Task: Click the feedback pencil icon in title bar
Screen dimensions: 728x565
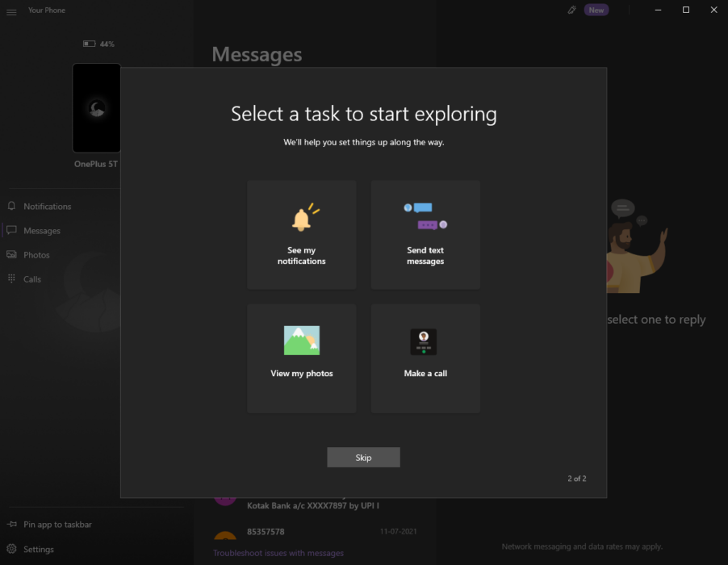Action: click(570, 10)
